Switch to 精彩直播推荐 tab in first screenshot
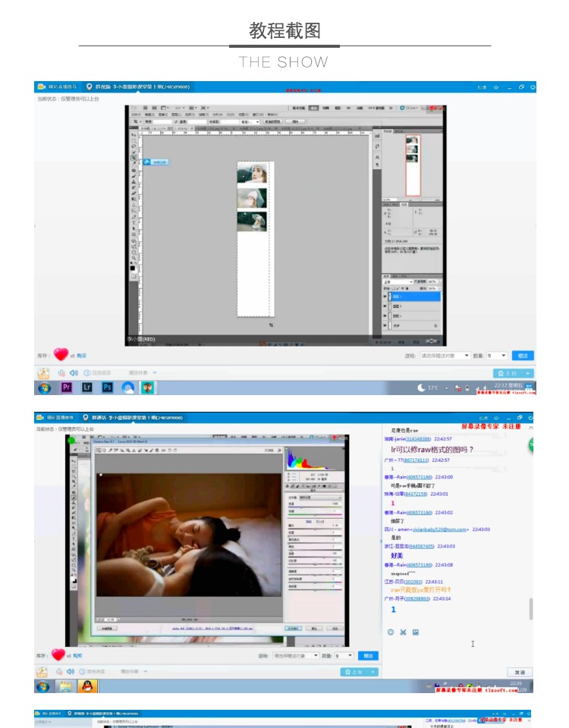Image resolution: width=569 pixels, height=728 pixels. [x=58, y=86]
